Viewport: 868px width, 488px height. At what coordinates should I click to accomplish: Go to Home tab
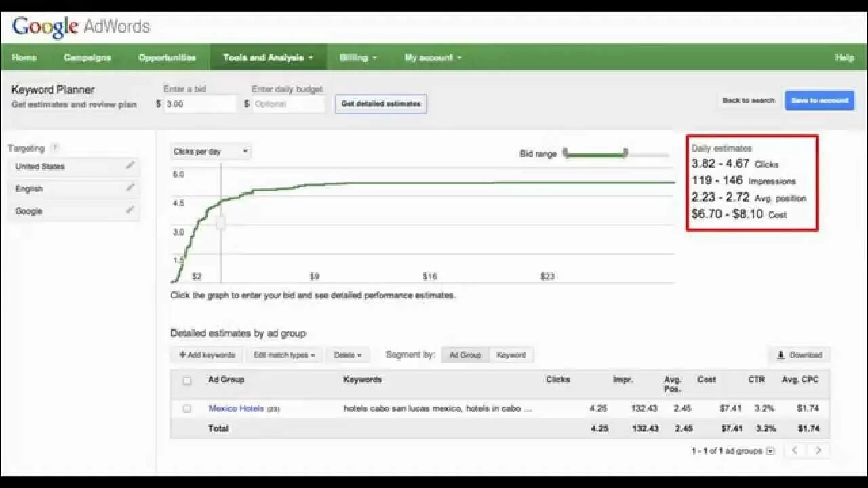(24, 58)
